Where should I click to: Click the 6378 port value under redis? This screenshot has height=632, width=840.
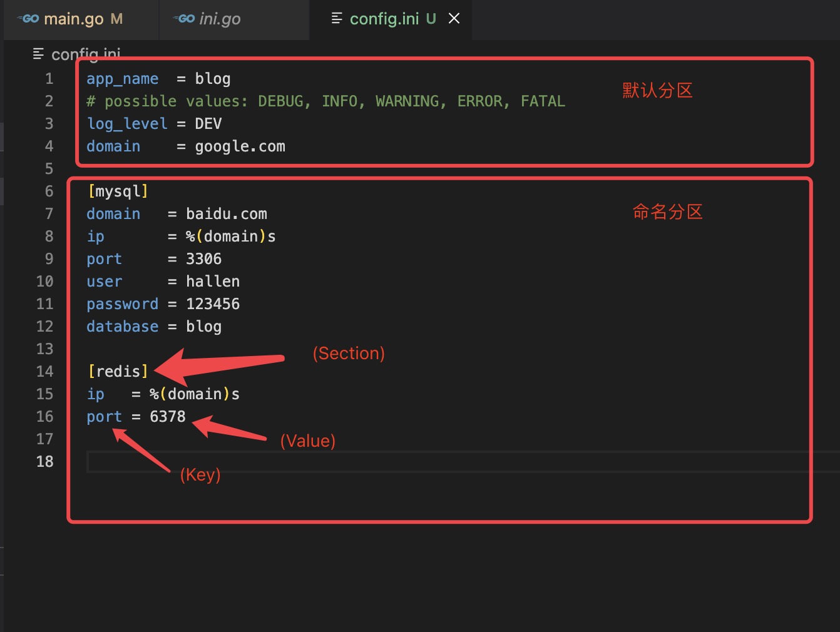pos(168,417)
